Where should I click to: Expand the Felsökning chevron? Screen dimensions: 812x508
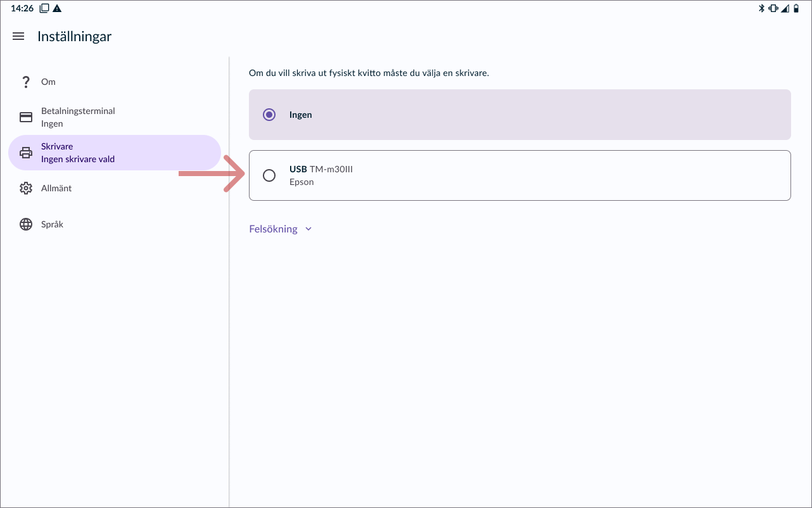308,229
